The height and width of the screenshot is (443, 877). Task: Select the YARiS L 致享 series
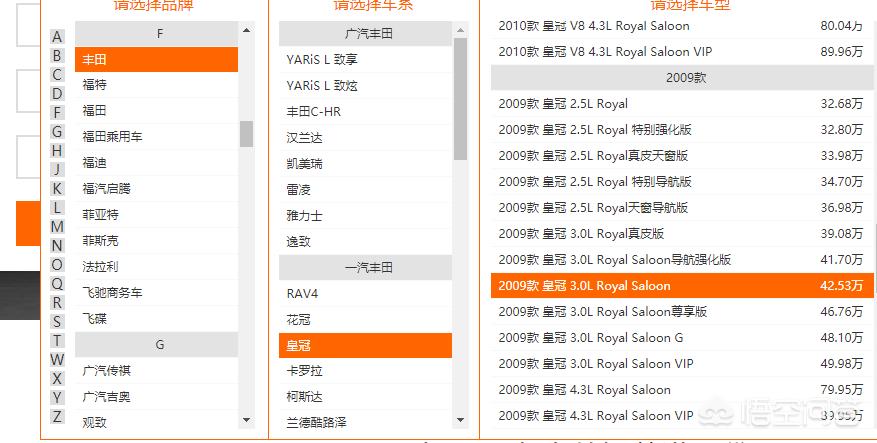point(365,60)
